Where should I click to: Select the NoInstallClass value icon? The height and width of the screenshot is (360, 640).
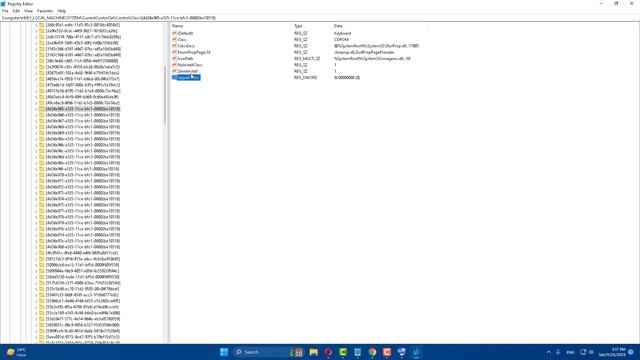pos(174,65)
